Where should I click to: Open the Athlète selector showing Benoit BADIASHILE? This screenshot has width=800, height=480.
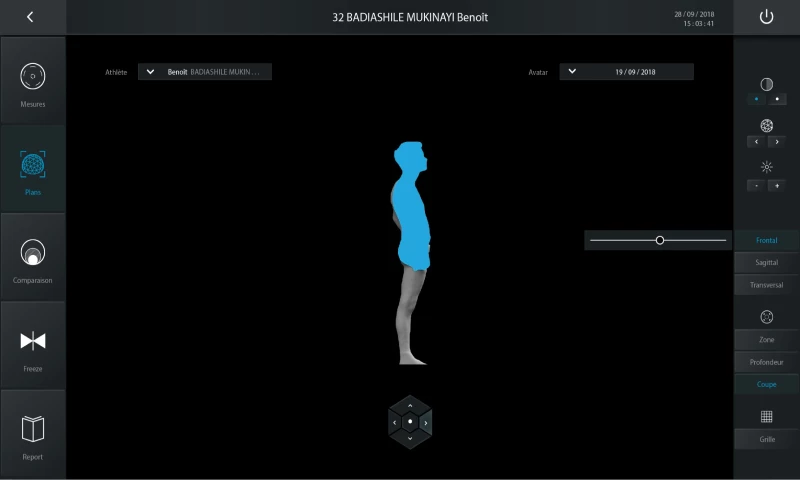click(x=205, y=72)
